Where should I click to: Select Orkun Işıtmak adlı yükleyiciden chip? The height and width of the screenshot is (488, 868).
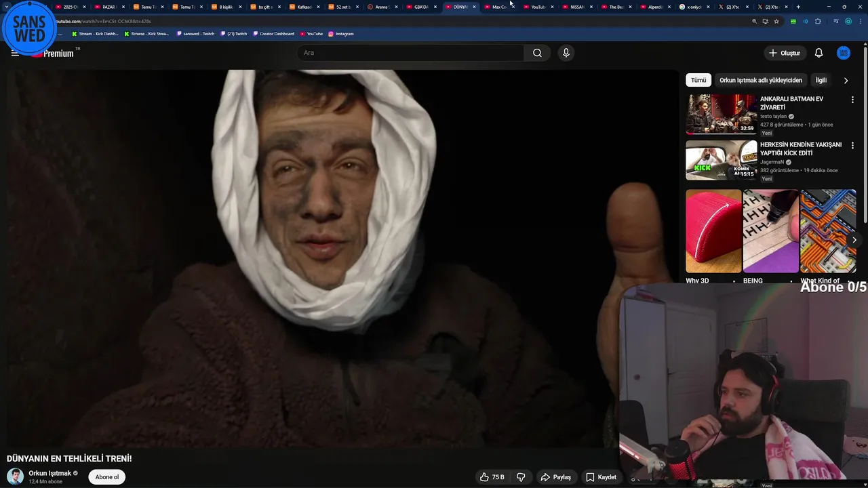760,80
